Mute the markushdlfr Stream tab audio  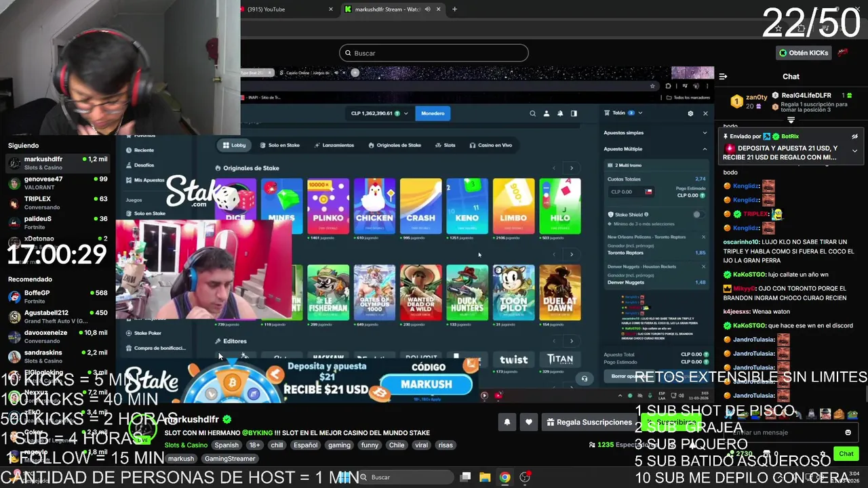point(427,9)
